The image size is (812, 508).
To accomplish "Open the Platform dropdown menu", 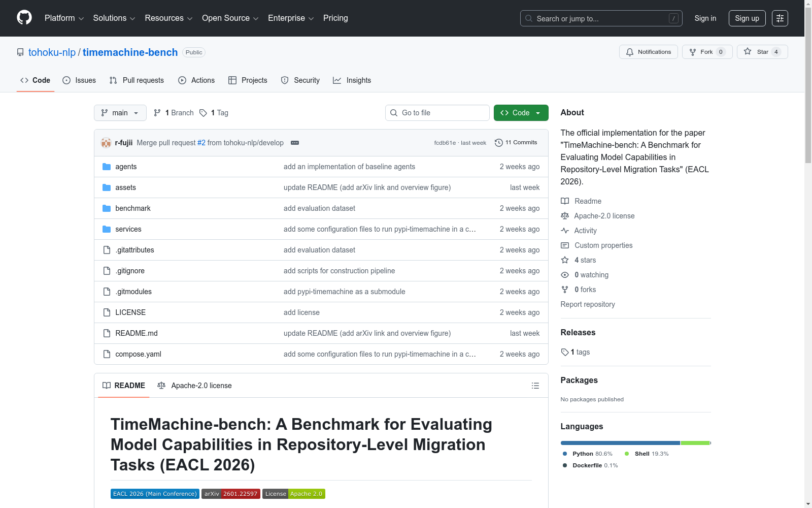I will click(x=64, y=18).
